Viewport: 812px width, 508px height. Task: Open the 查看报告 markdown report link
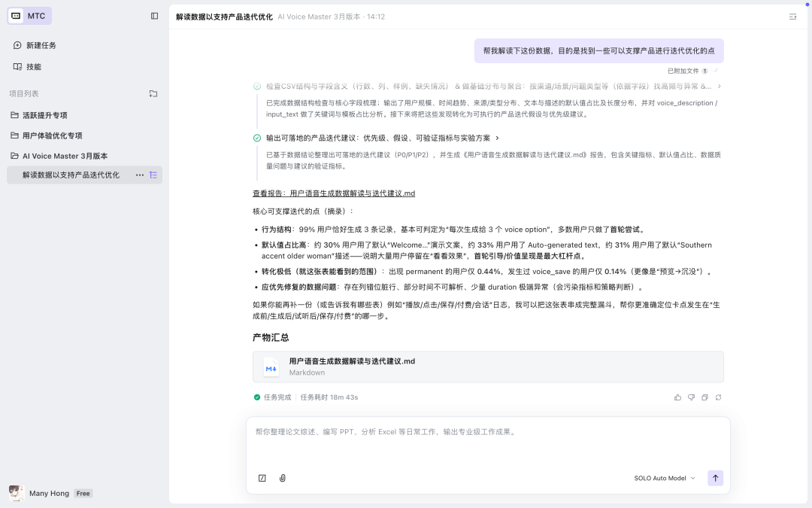coord(335,193)
